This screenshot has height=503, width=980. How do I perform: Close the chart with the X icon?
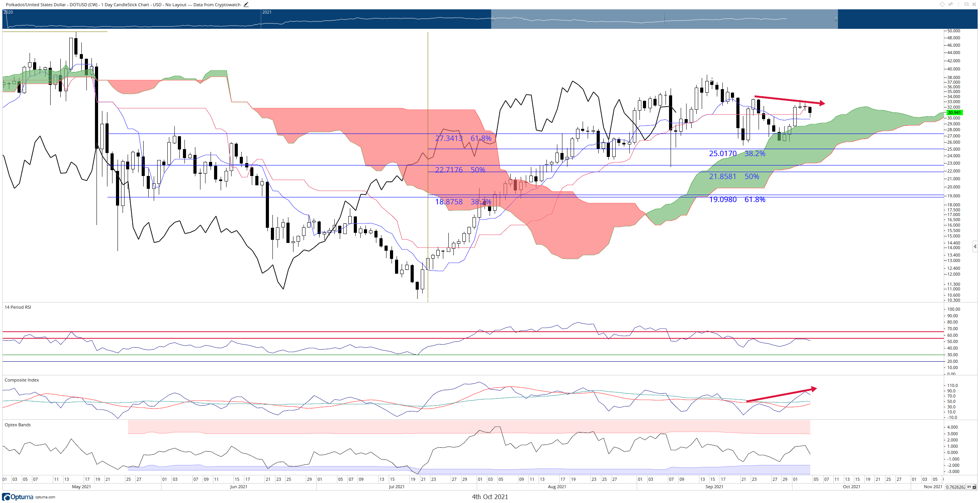pos(974,4)
